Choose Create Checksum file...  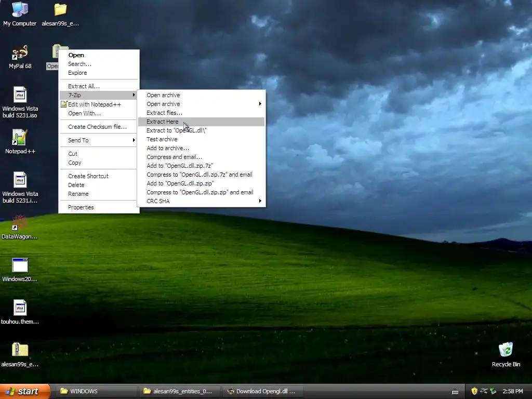(99, 127)
